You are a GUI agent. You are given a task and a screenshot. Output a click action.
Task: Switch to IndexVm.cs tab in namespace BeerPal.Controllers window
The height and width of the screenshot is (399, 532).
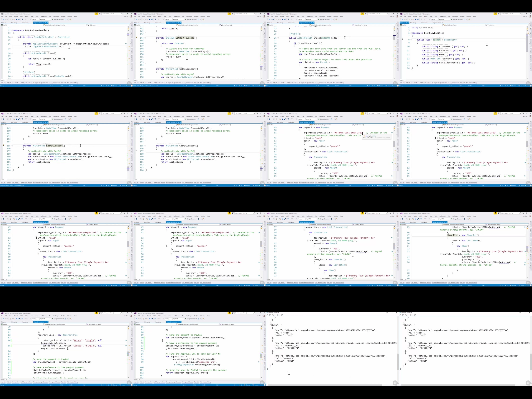25,23
